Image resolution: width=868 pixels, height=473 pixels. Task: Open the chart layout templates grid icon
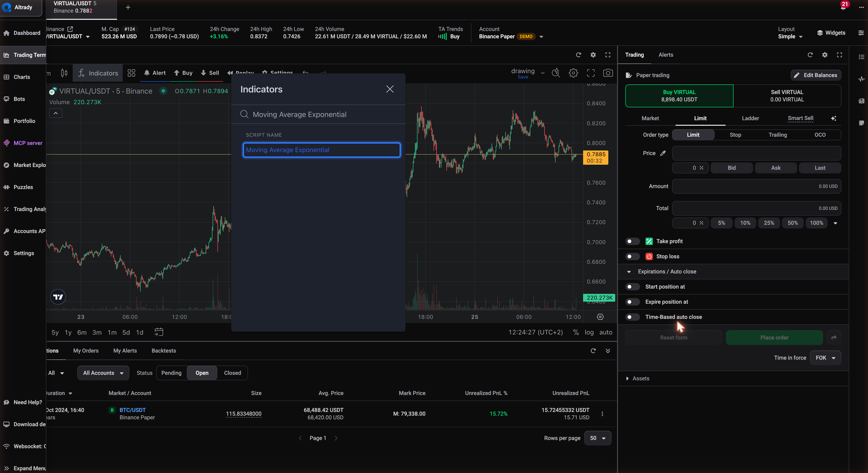coord(131,73)
